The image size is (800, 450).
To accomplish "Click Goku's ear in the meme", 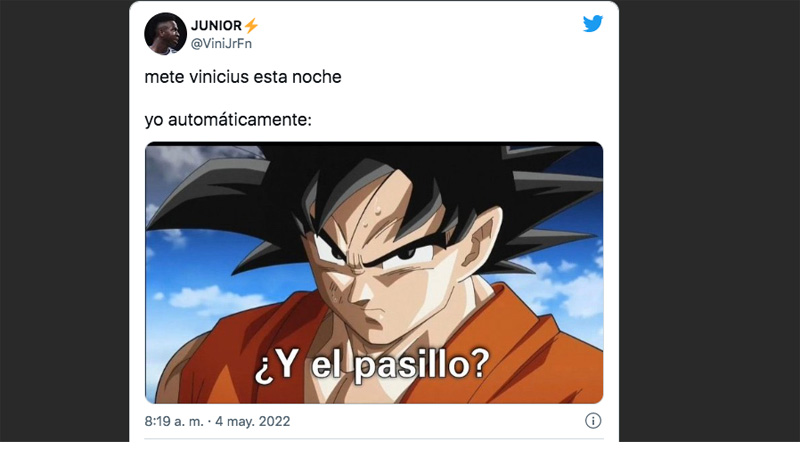I will [482, 242].
